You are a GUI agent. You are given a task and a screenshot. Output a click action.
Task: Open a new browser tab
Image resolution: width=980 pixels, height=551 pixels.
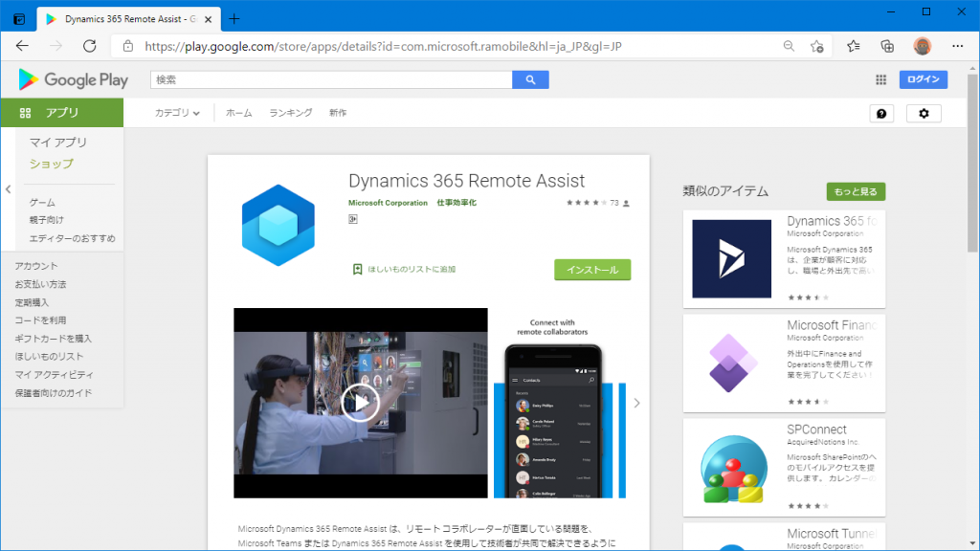(x=234, y=19)
